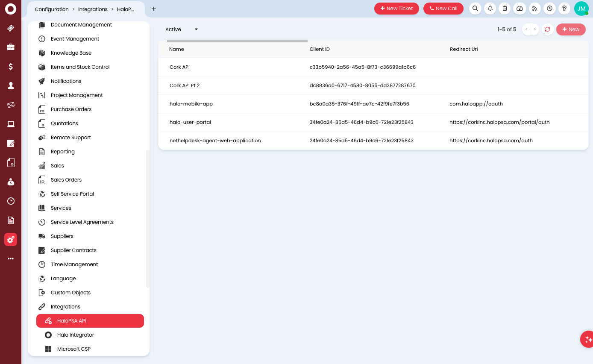Sort by the Name column header
The height and width of the screenshot is (364, 593).
176,49
